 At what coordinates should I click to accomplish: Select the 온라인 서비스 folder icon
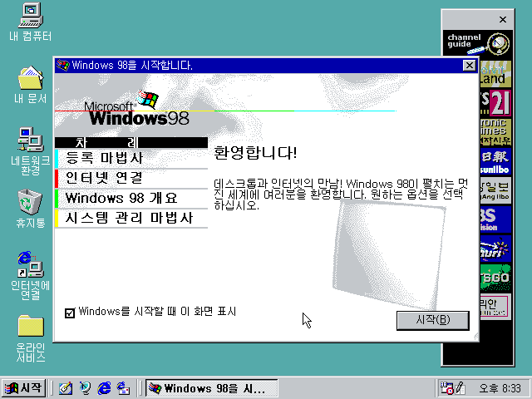point(31,338)
